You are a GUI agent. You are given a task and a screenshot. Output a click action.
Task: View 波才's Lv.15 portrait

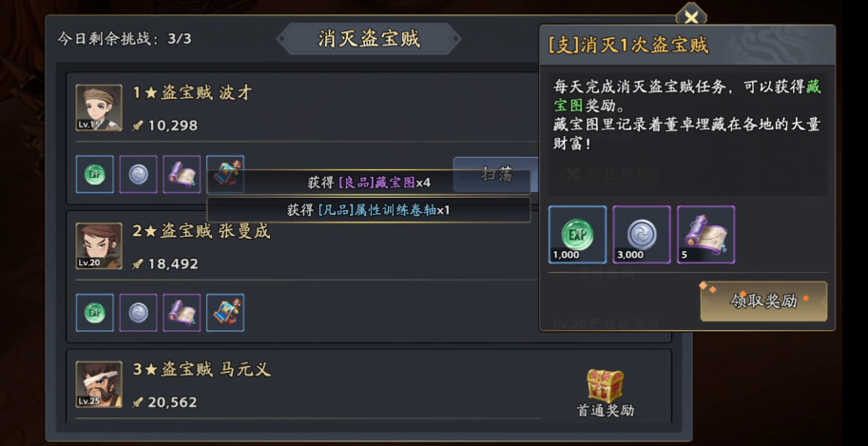pyautogui.click(x=99, y=108)
